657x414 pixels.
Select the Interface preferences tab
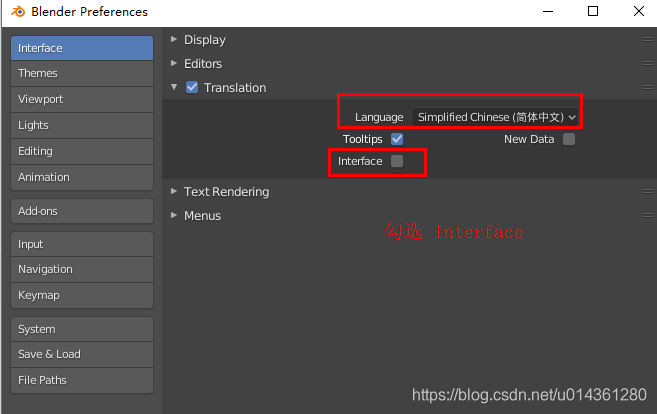[x=82, y=48]
